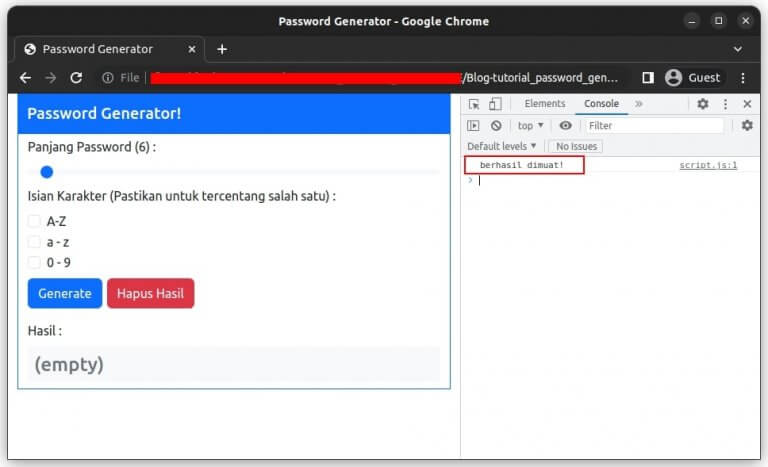Image resolution: width=768 pixels, height=467 pixels.
Task: Click the console prompt input line
Action: [612, 180]
